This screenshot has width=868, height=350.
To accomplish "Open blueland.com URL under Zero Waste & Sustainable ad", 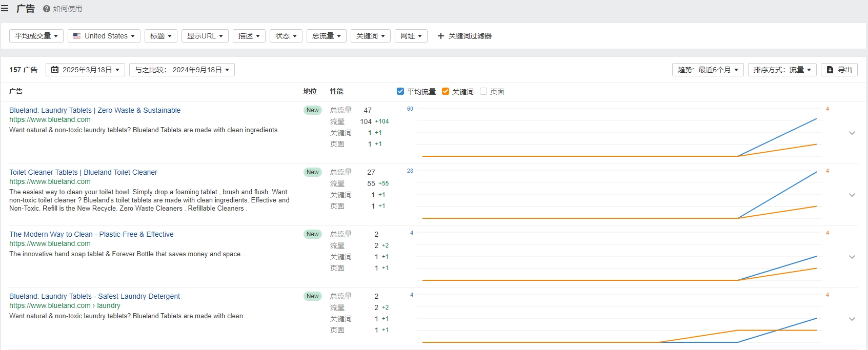I will click(50, 119).
